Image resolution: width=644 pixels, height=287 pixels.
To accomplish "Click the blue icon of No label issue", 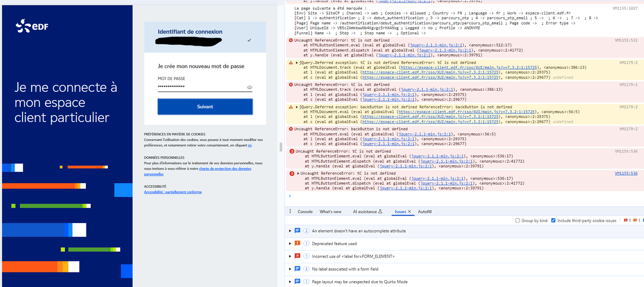I will click(297, 269).
